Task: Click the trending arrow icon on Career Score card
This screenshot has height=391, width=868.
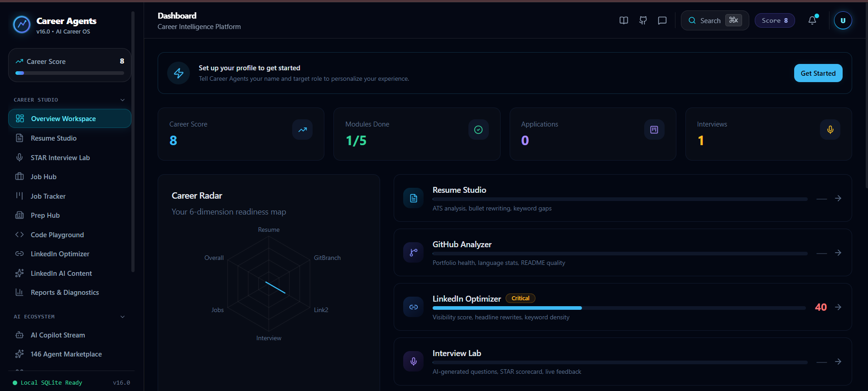Action: (x=303, y=130)
